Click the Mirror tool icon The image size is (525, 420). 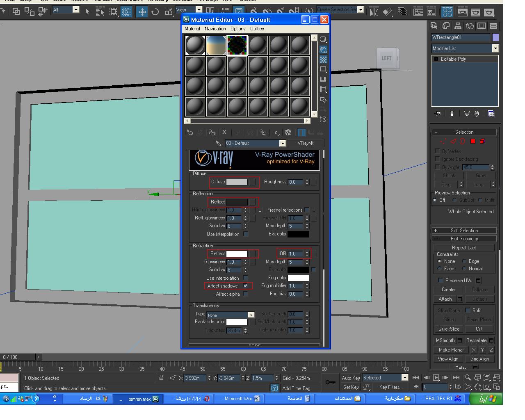[374, 11]
